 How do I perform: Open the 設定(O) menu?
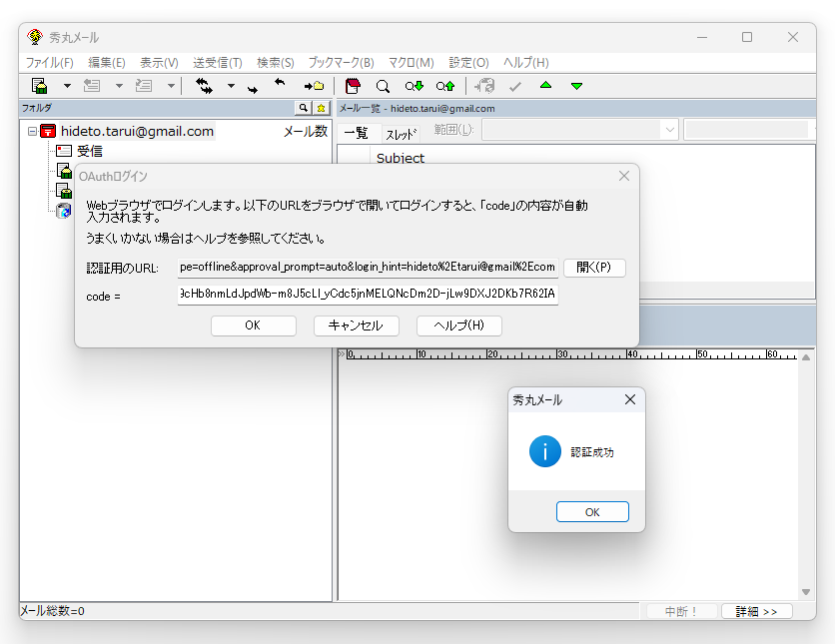[x=466, y=62]
